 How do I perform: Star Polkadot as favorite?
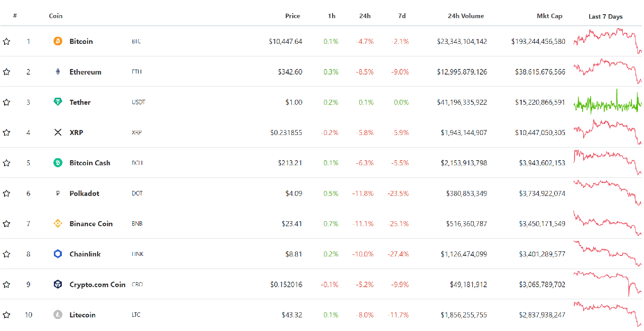[x=7, y=193]
